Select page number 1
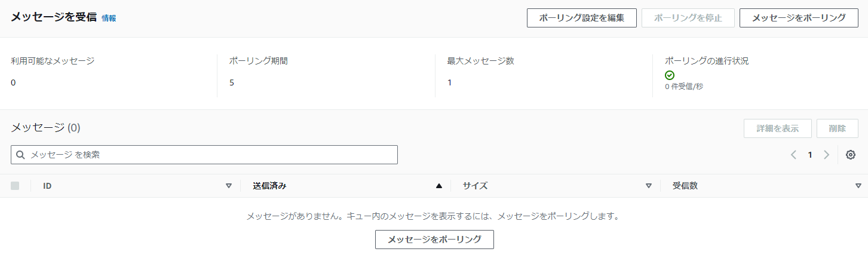This screenshot has width=868, height=267. pos(810,155)
